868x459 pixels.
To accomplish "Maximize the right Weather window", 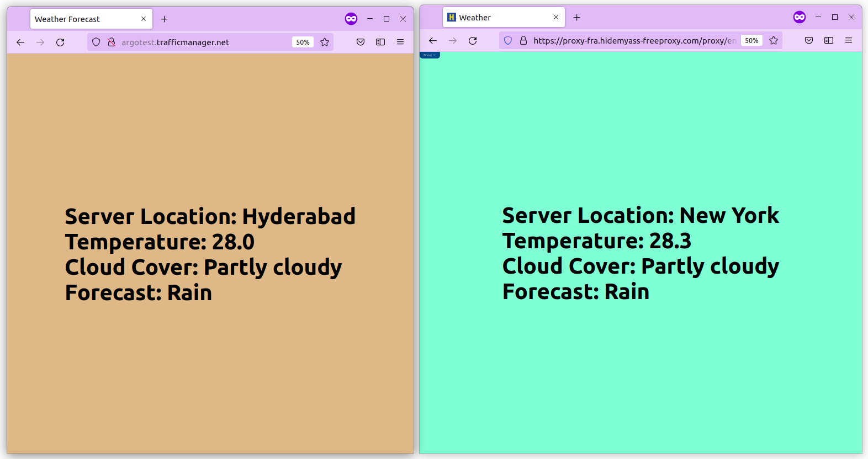I will tap(835, 17).
